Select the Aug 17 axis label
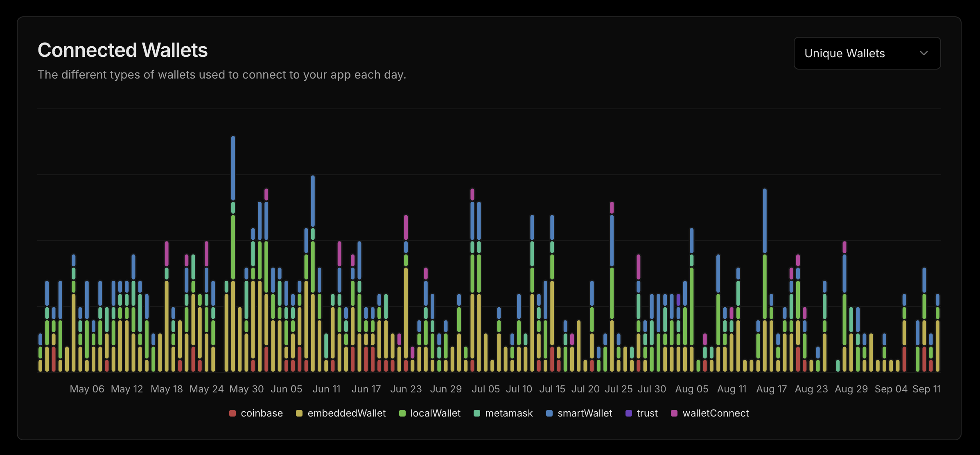 pyautogui.click(x=771, y=389)
